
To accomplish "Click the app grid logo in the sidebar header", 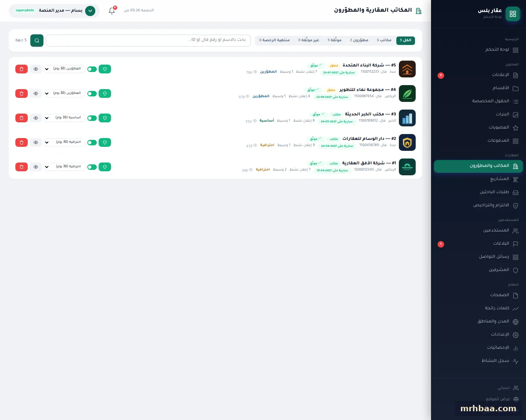I will pos(513,14).
